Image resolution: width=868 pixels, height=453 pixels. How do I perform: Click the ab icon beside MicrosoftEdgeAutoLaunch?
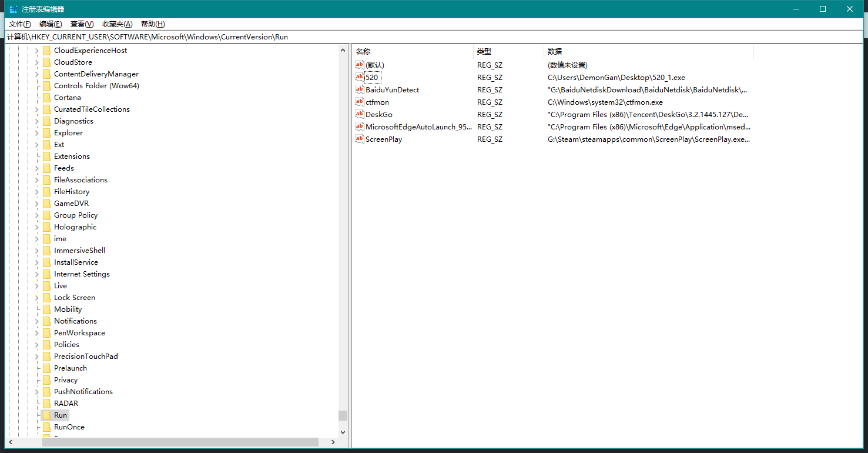[360, 126]
